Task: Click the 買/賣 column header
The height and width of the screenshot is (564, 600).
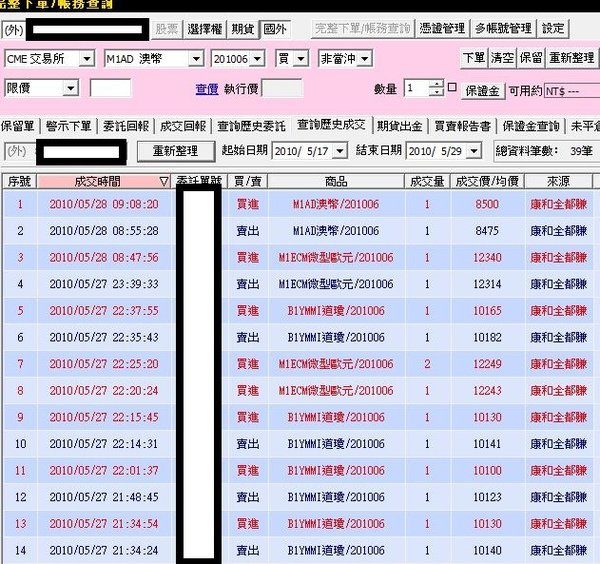Action: point(248,181)
